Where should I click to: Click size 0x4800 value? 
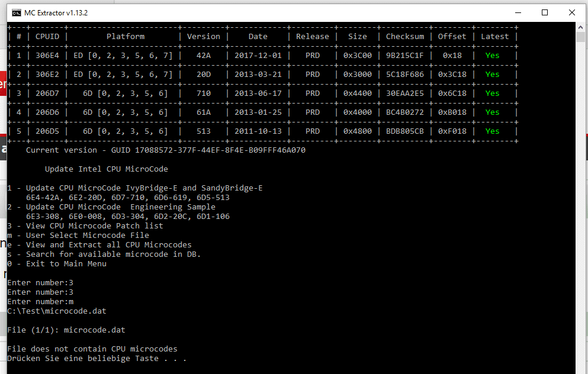click(358, 131)
